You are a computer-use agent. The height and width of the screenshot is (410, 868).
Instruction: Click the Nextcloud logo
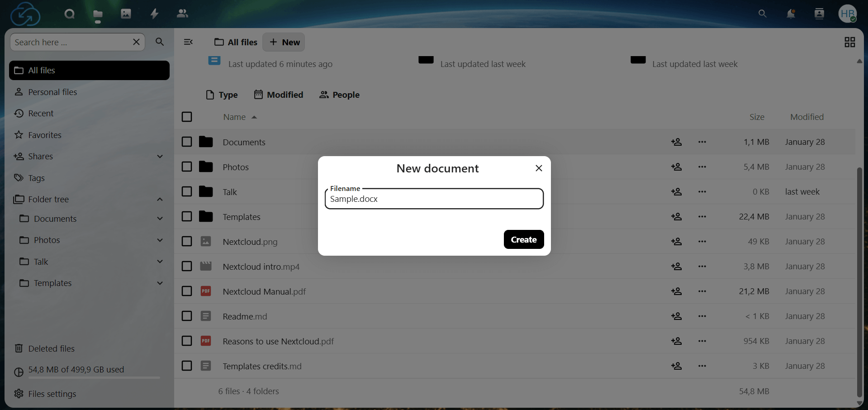(x=25, y=14)
